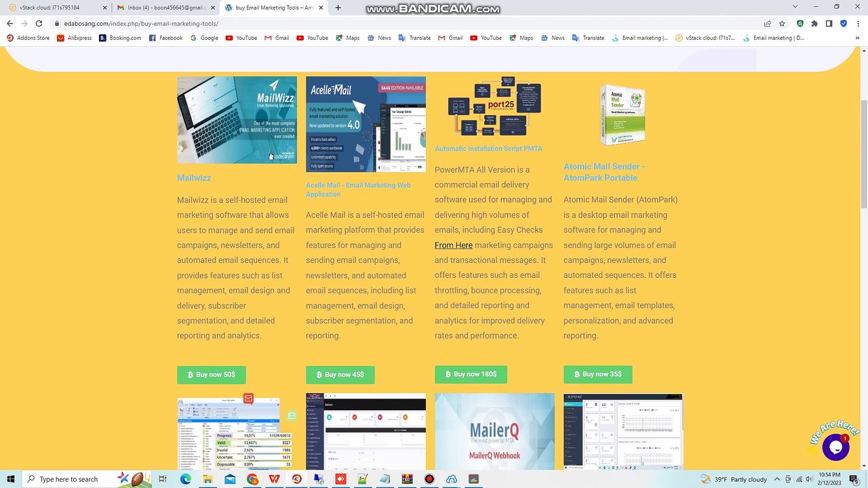Open the Windows Start menu
Screen dimensions: 868x488
click(x=10, y=479)
